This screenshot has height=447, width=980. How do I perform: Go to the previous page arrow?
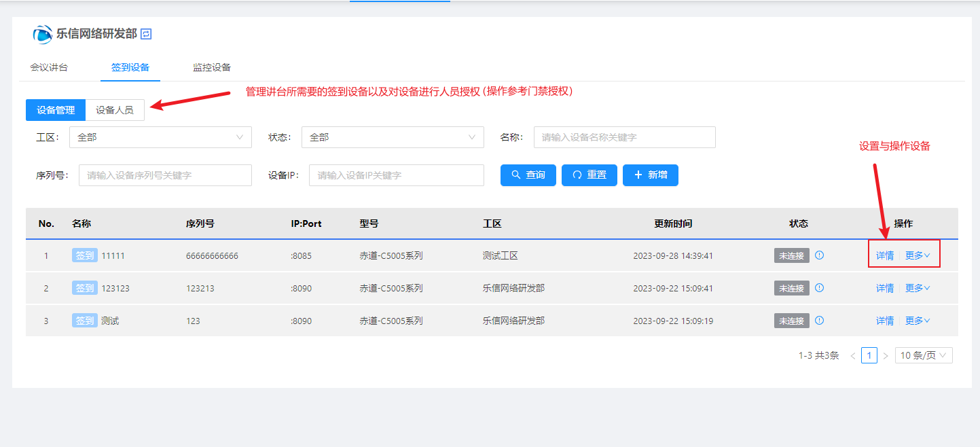[x=853, y=355]
